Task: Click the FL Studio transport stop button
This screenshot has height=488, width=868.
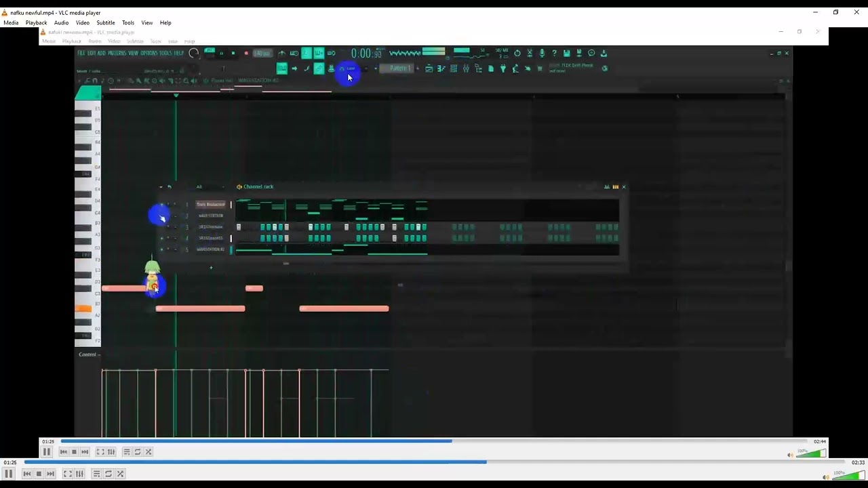Action: click(x=233, y=53)
